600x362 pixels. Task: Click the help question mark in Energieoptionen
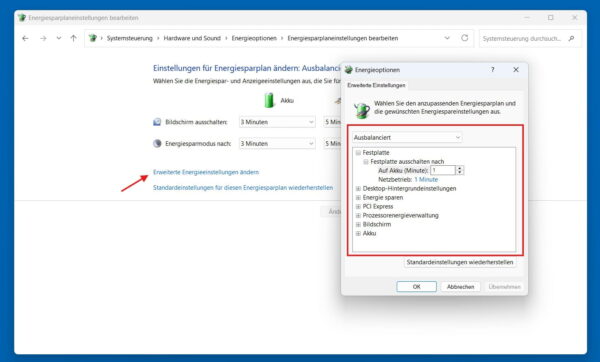click(x=492, y=70)
